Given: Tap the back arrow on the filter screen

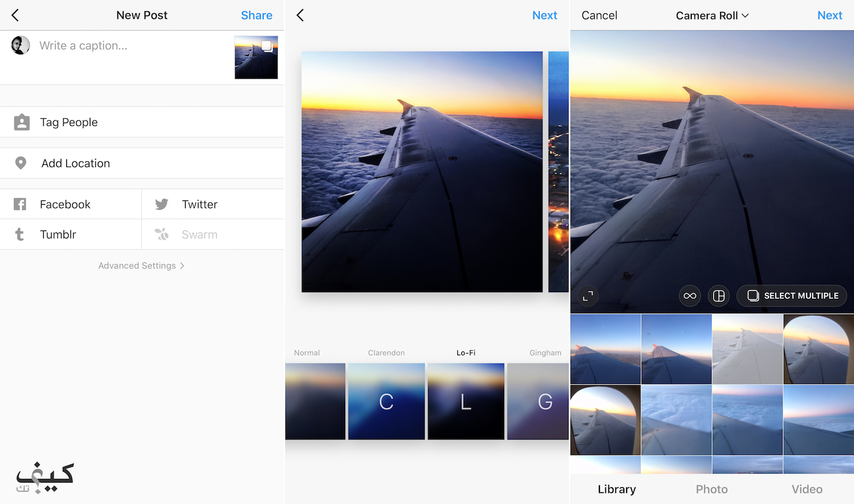Looking at the screenshot, I should [300, 15].
